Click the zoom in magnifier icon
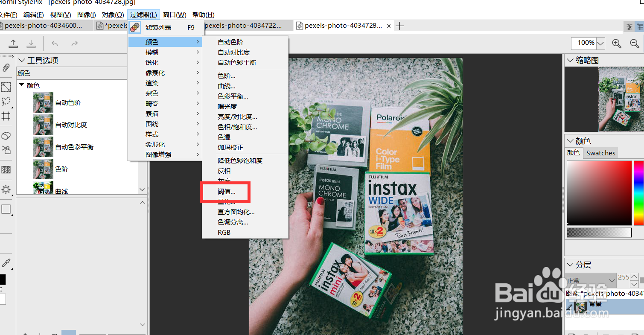644x335 pixels. (616, 43)
